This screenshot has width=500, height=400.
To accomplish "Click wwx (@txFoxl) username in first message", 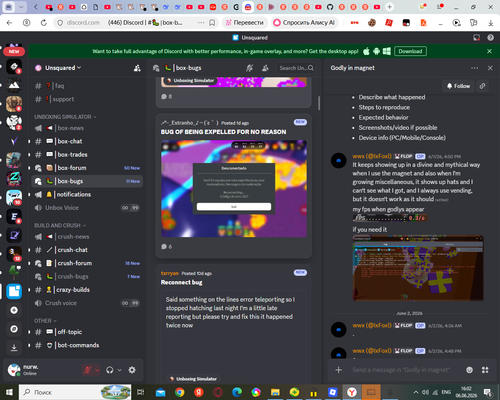I will (372, 156).
